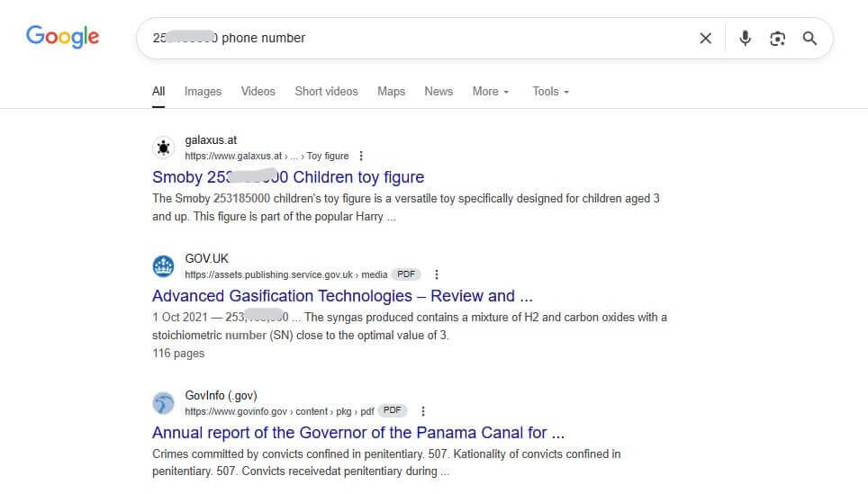This screenshot has width=868, height=494.
Task: Open three-dot menu for GOV.UK result
Action: (x=437, y=274)
